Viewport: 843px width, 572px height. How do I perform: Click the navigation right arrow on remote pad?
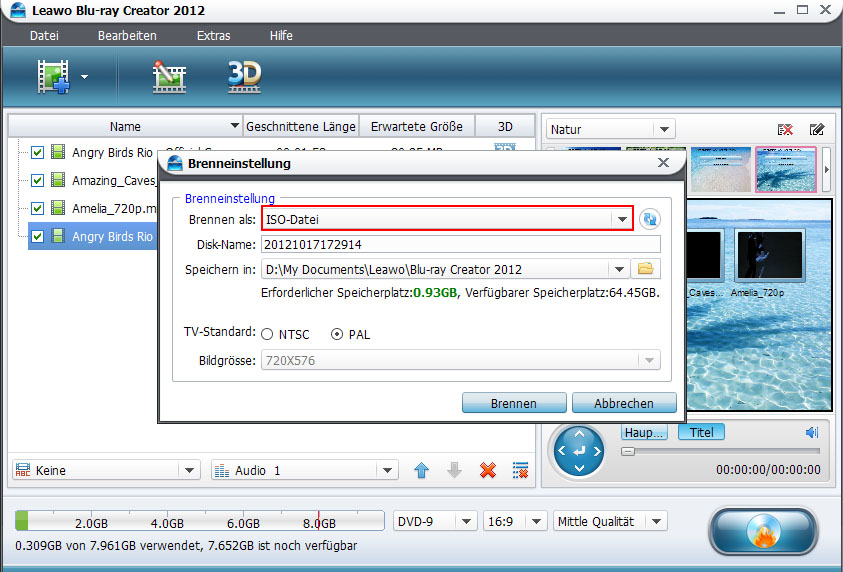coord(597,451)
